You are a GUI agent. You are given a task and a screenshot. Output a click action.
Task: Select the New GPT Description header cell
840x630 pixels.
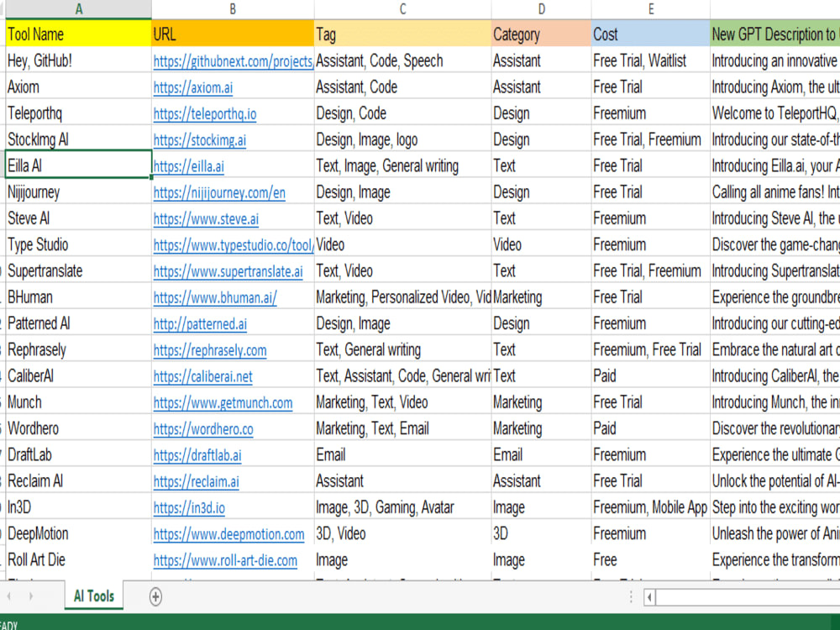(x=774, y=34)
